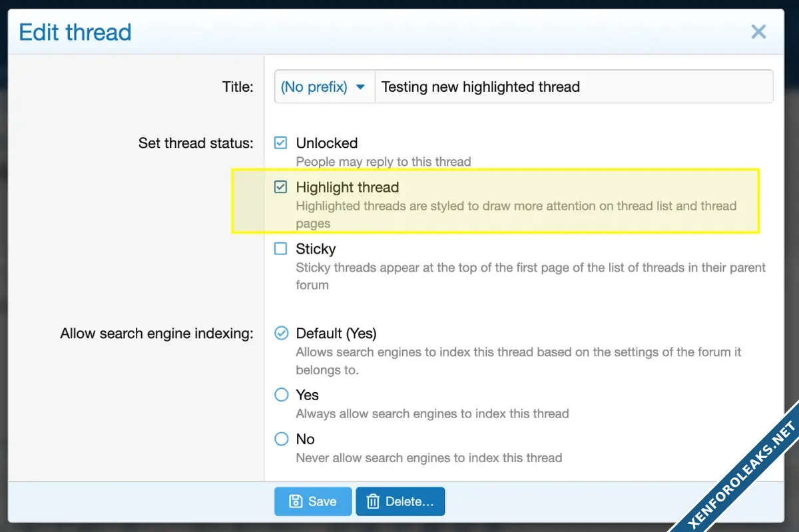
Task: Open the (No prefix) dropdown
Action: [x=324, y=87]
